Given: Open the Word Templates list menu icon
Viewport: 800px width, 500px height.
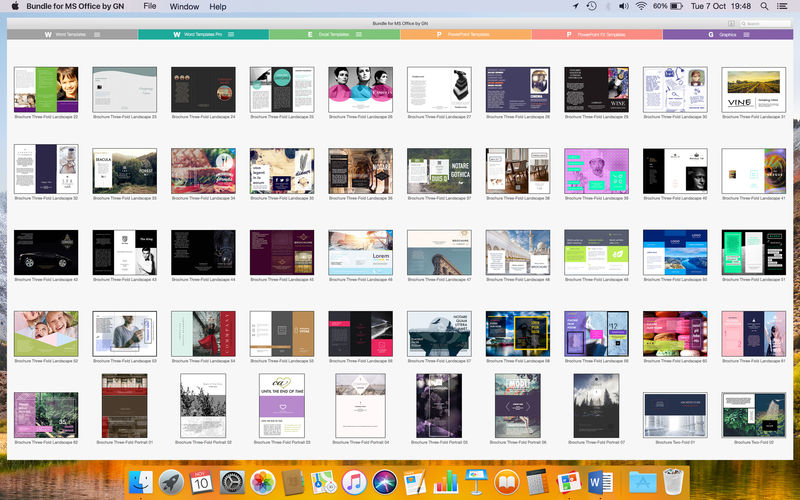Looking at the screenshot, I should coord(97,35).
